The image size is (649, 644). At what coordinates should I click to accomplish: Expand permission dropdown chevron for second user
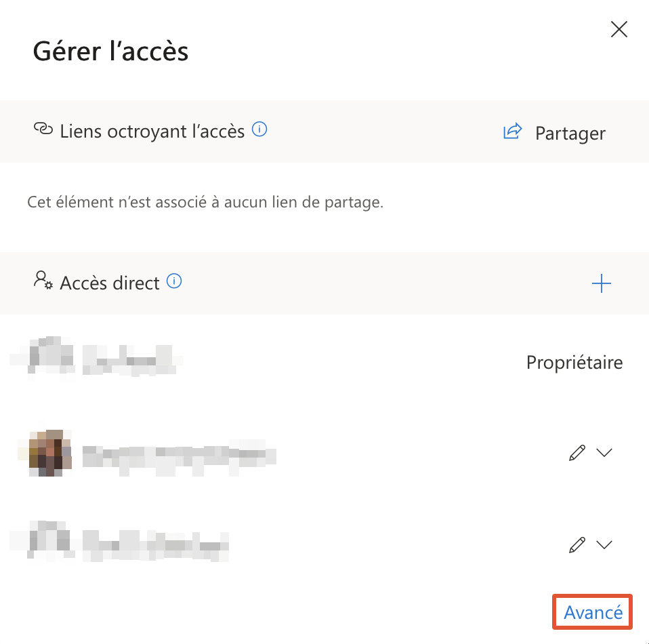pyautogui.click(x=604, y=453)
